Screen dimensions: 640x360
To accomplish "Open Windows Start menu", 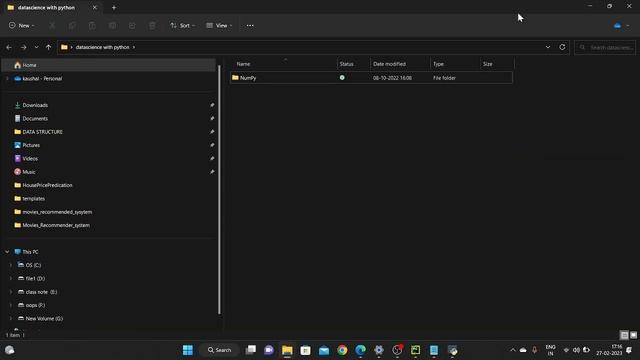I will coord(188,350).
